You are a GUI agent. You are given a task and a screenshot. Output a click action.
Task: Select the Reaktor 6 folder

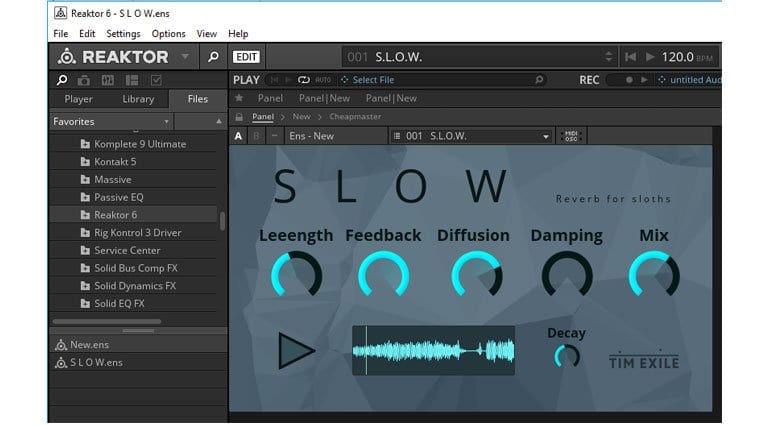point(133,215)
